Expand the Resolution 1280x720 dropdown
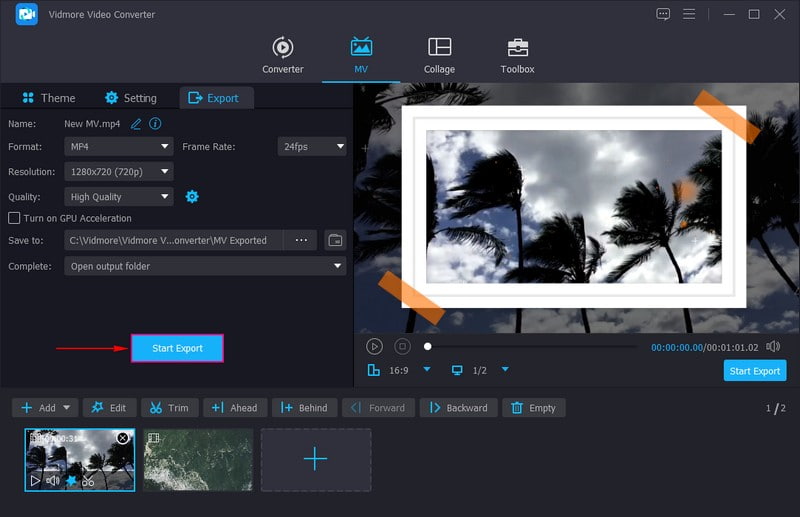 [119, 171]
